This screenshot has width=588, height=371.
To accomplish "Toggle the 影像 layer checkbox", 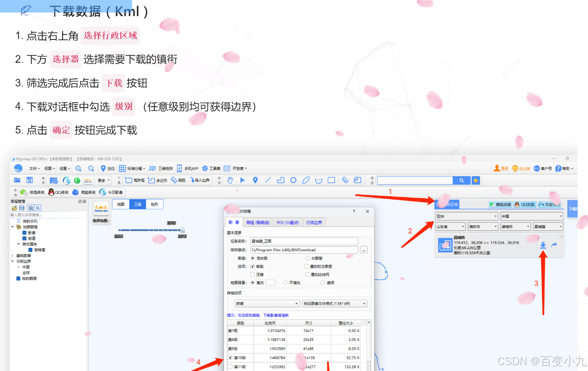I will point(25,233).
